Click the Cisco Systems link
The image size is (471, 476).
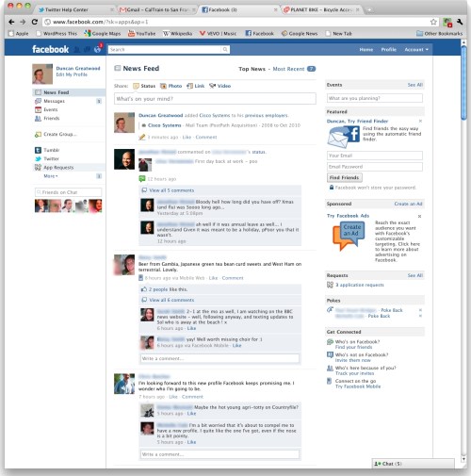(x=164, y=125)
